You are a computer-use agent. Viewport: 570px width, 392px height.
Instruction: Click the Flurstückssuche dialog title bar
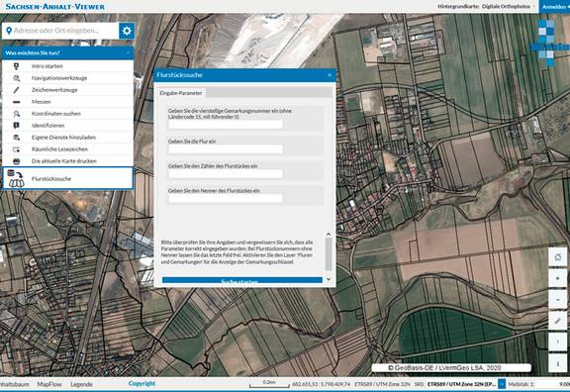(244, 75)
